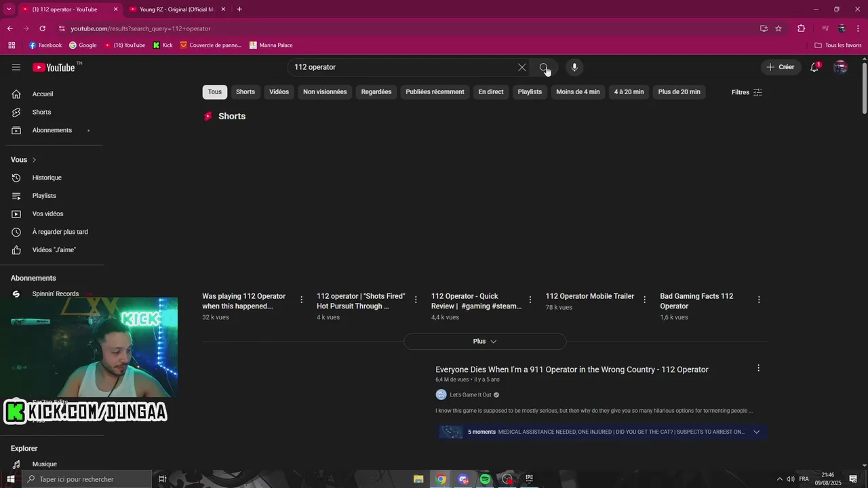Viewport: 868px width, 488px height.
Task: Click the magnifying glass search button
Action: click(544, 67)
